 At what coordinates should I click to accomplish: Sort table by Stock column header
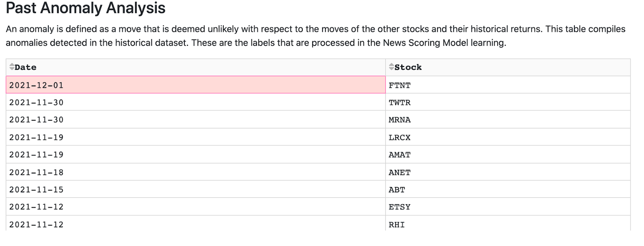point(408,67)
